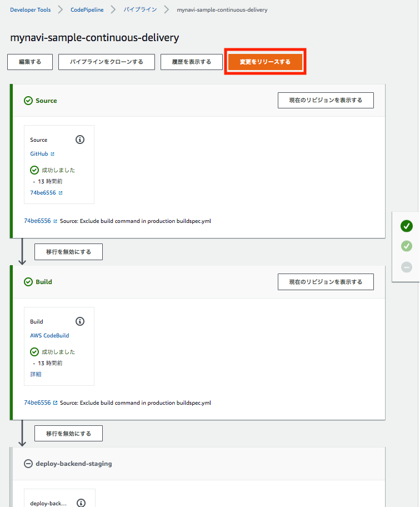The width and height of the screenshot is (420, 507).
Task: Click Build stage header label
Action: click(x=44, y=282)
